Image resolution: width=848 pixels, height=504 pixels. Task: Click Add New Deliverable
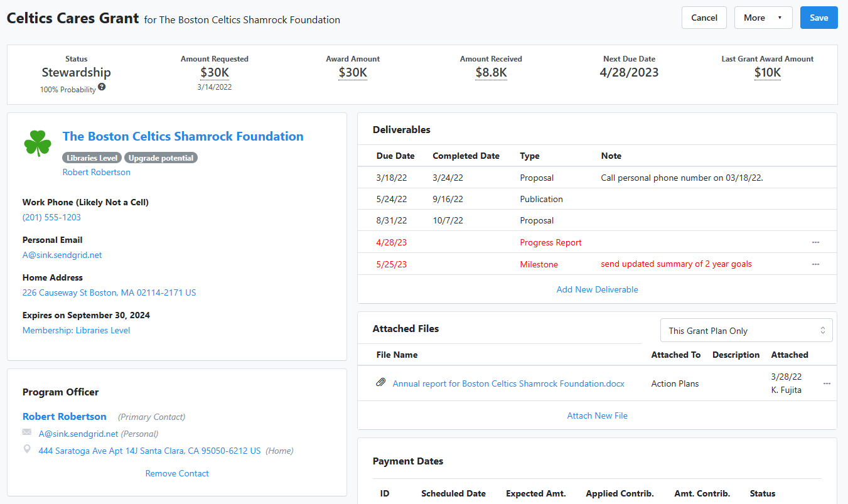598,289
